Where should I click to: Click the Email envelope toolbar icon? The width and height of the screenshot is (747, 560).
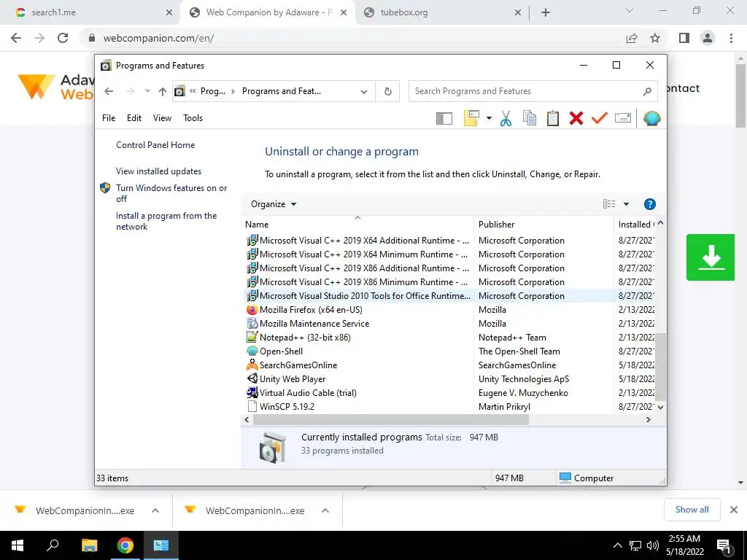[623, 118]
